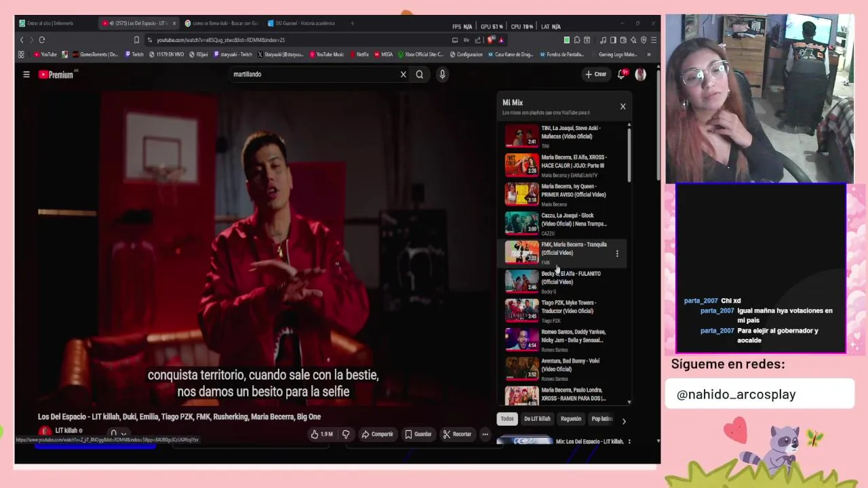Open Netflix bookmark
The width and height of the screenshot is (868, 488).
pyautogui.click(x=359, y=54)
